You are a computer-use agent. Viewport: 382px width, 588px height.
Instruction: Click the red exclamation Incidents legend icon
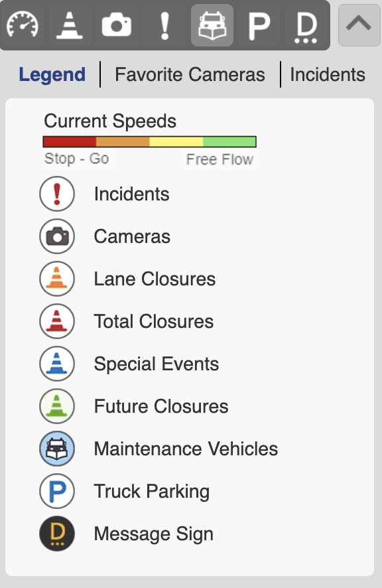click(x=57, y=194)
